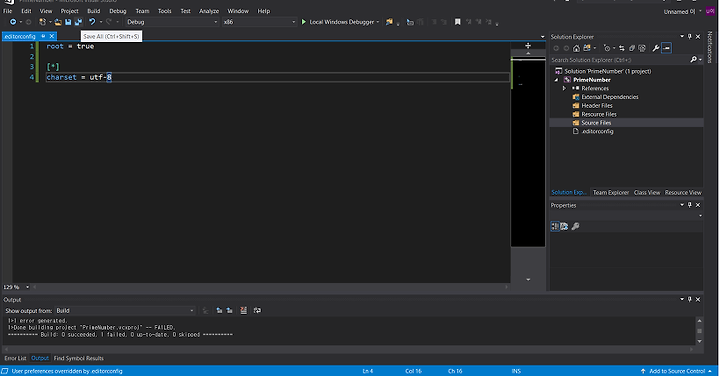Toggle Word Wrap in Output toolbar
720x376 pixels.
[257, 310]
